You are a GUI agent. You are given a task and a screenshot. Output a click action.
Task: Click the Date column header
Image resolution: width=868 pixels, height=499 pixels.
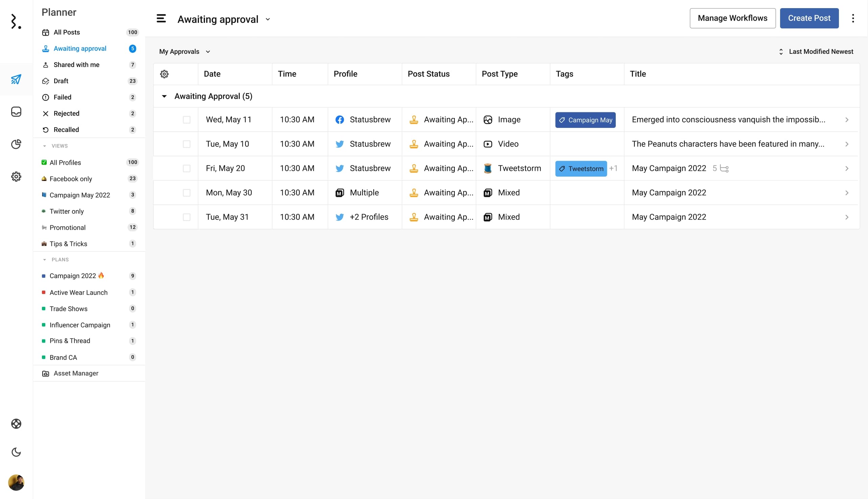tap(235, 74)
